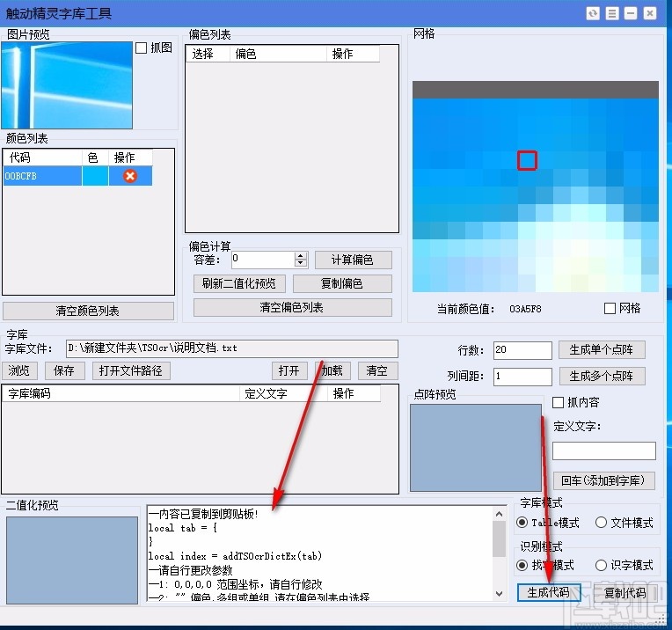This screenshot has height=630, width=672.
Task: Click the 复制偏色 button
Action: click(342, 283)
